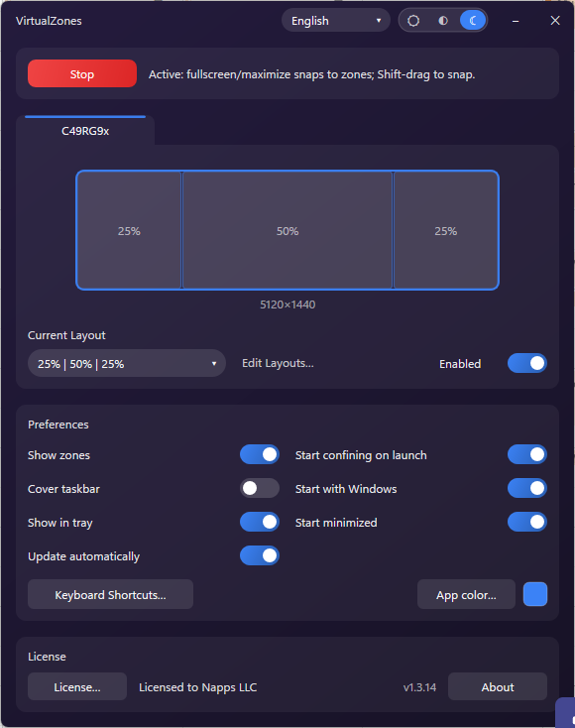This screenshot has height=728, width=575.
Task: Toggle Show in tray switch
Action: 260,522
